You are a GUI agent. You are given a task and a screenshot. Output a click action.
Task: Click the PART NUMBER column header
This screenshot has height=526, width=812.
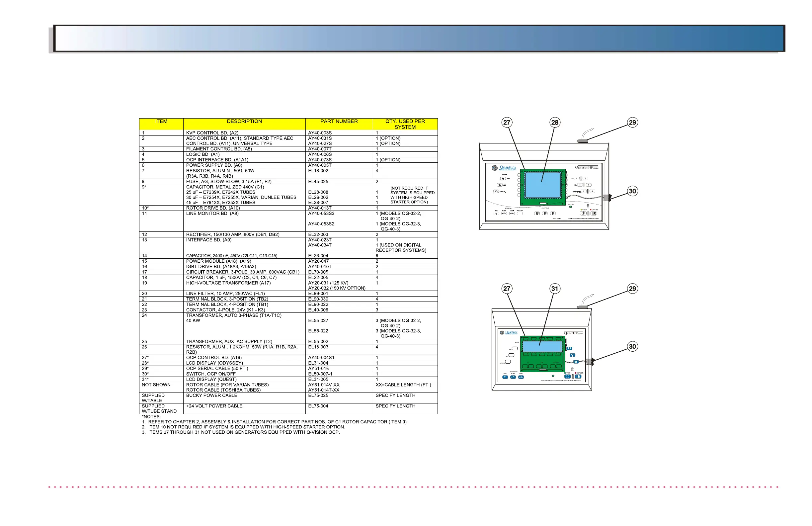point(339,122)
